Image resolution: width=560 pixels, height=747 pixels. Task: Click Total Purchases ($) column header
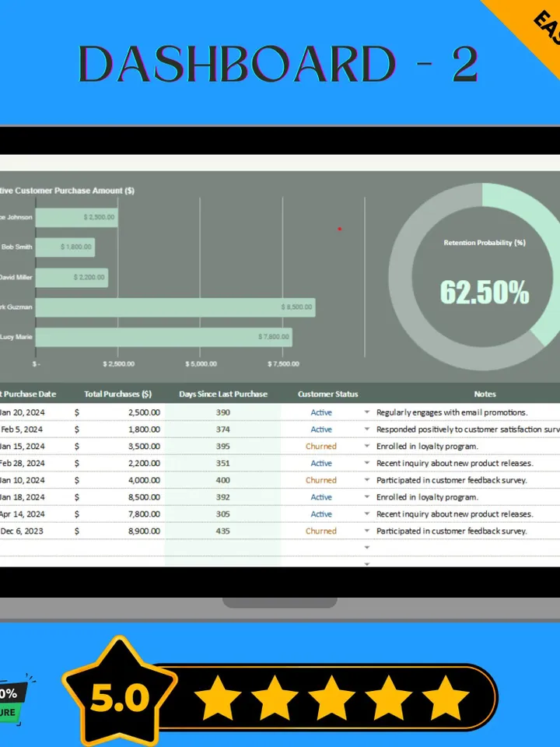tap(117, 394)
